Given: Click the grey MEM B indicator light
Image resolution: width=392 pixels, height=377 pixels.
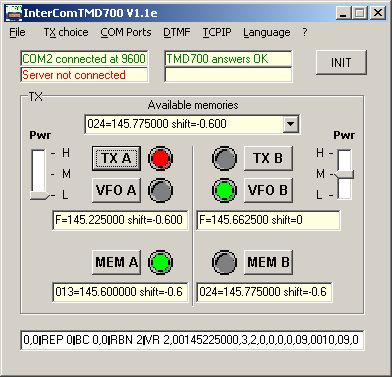Looking at the screenshot, I should 224,262.
